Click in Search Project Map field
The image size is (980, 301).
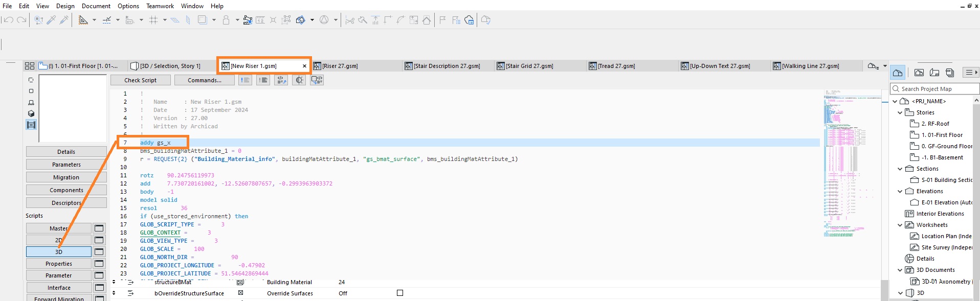(935, 89)
